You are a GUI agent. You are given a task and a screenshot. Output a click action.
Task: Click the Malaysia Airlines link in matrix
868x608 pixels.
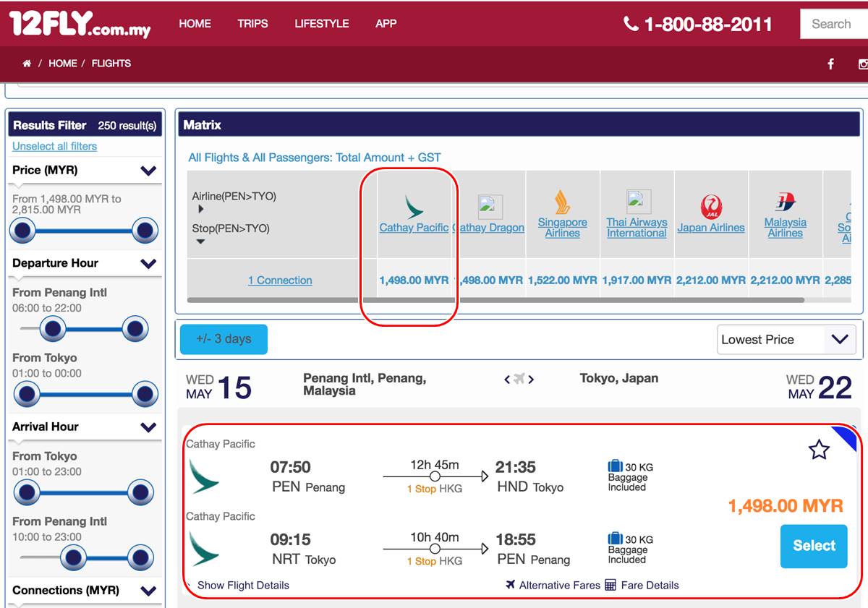[x=786, y=228]
